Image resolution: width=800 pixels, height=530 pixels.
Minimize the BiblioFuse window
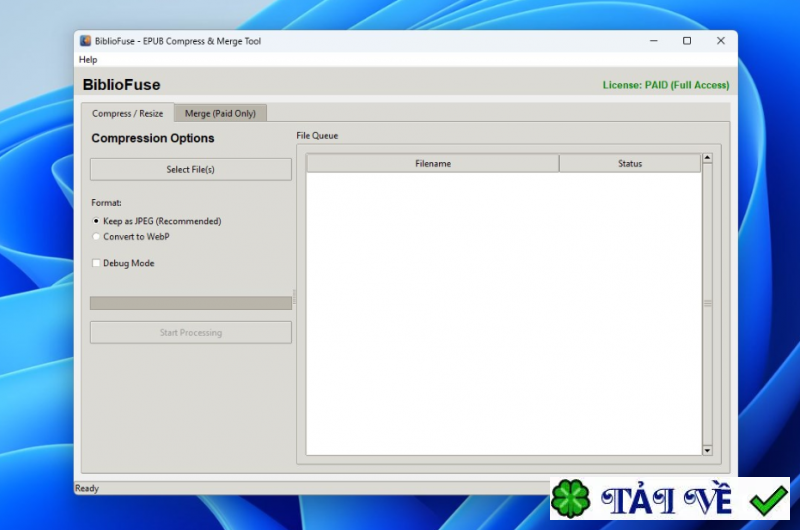pos(654,41)
